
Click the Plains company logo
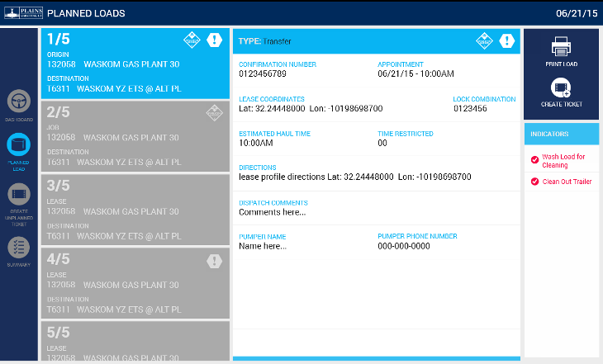coord(23,12)
